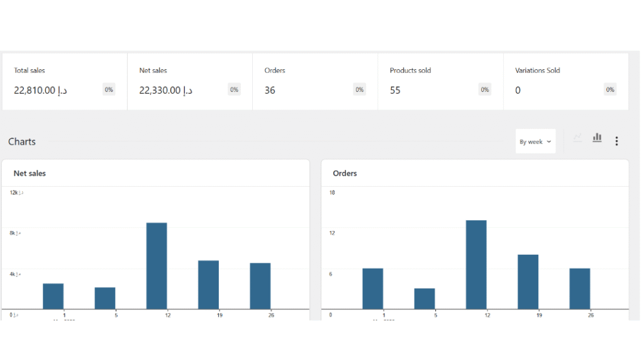
Task: Click the Variations Sold summary card
Action: tap(565, 81)
